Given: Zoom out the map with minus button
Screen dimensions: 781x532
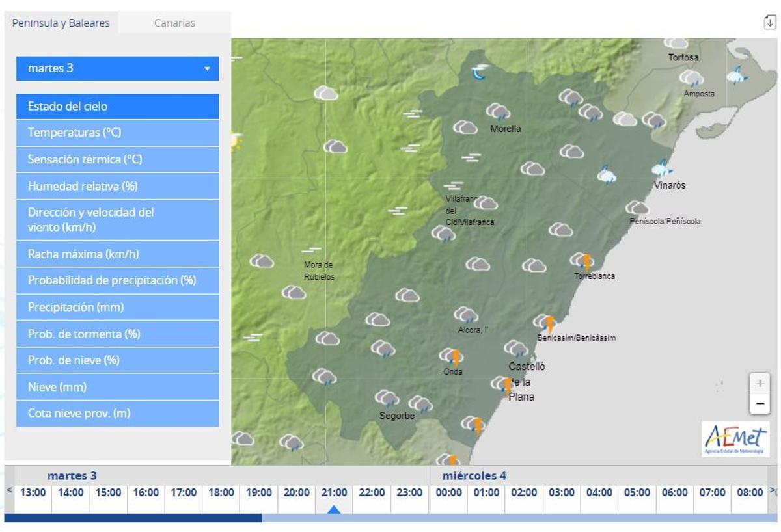Looking at the screenshot, I should pyautogui.click(x=760, y=404).
